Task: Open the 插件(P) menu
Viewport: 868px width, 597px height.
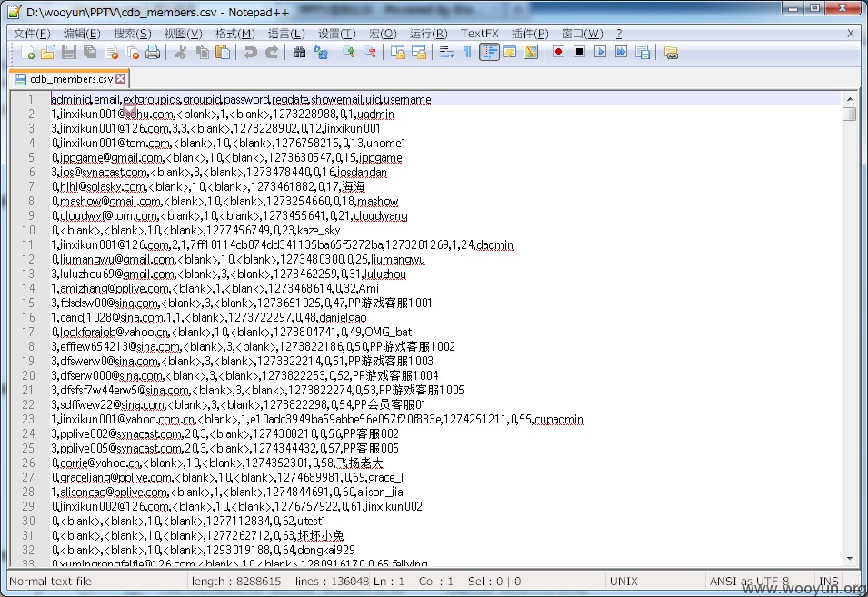Action: 530,34
